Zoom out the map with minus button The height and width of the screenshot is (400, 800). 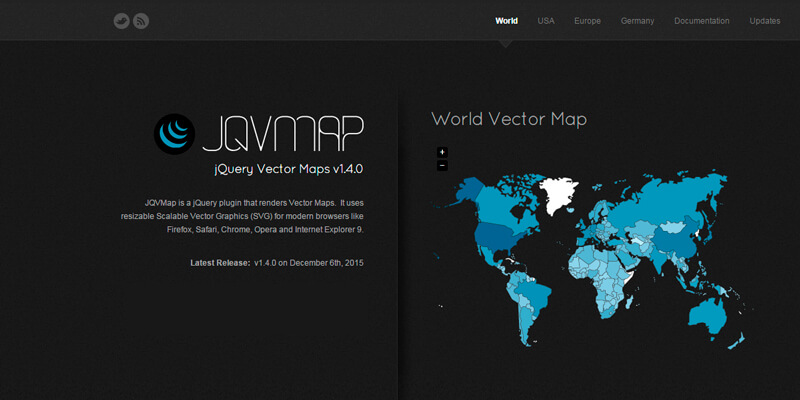point(442,165)
